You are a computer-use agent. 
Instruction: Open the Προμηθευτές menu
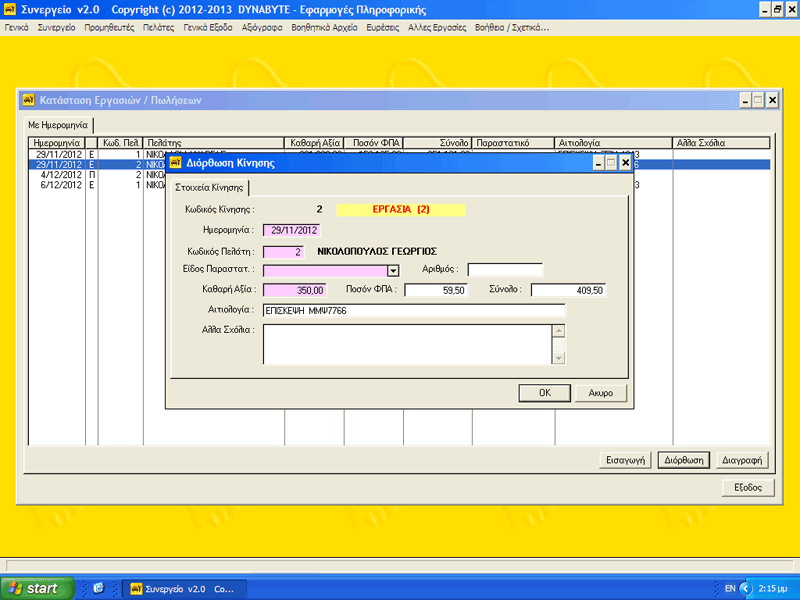click(109, 28)
